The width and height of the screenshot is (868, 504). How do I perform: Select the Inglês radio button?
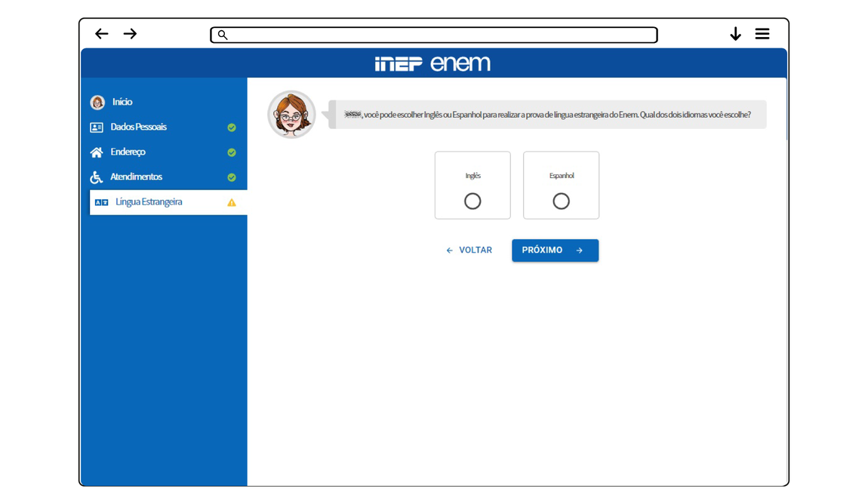point(472,201)
